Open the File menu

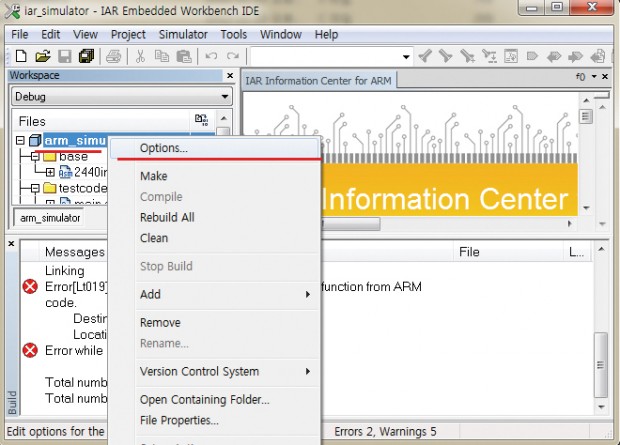[x=20, y=34]
